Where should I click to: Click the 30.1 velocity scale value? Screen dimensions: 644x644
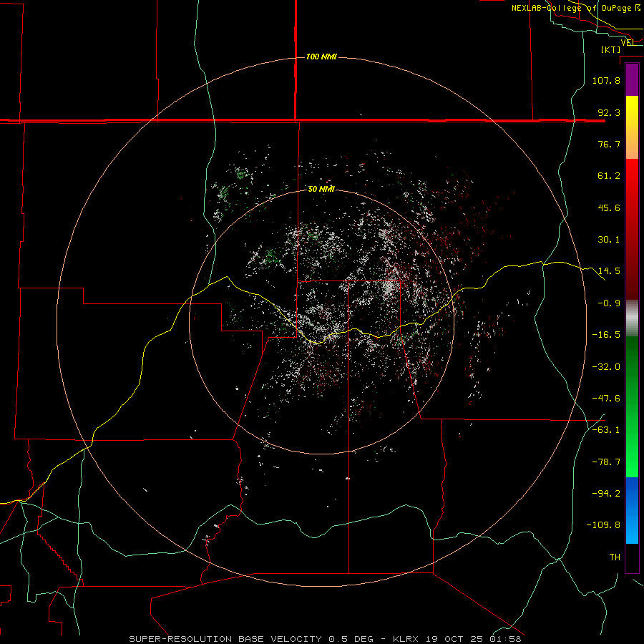click(x=609, y=240)
